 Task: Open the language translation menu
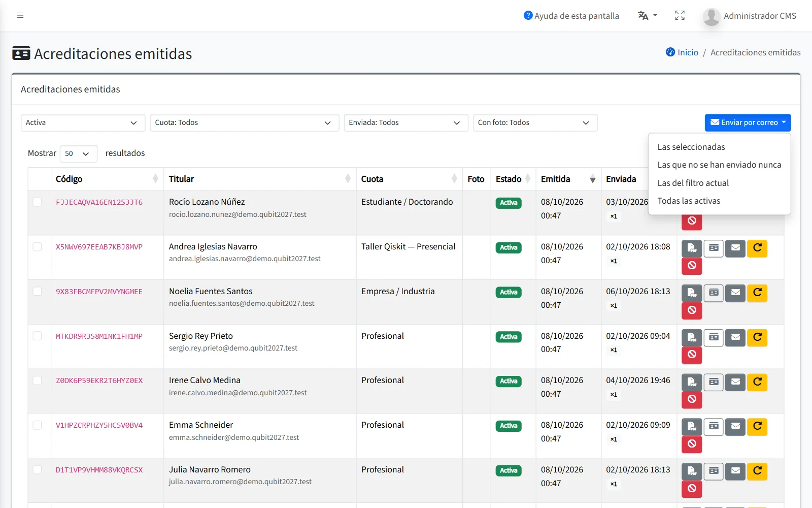click(x=648, y=16)
